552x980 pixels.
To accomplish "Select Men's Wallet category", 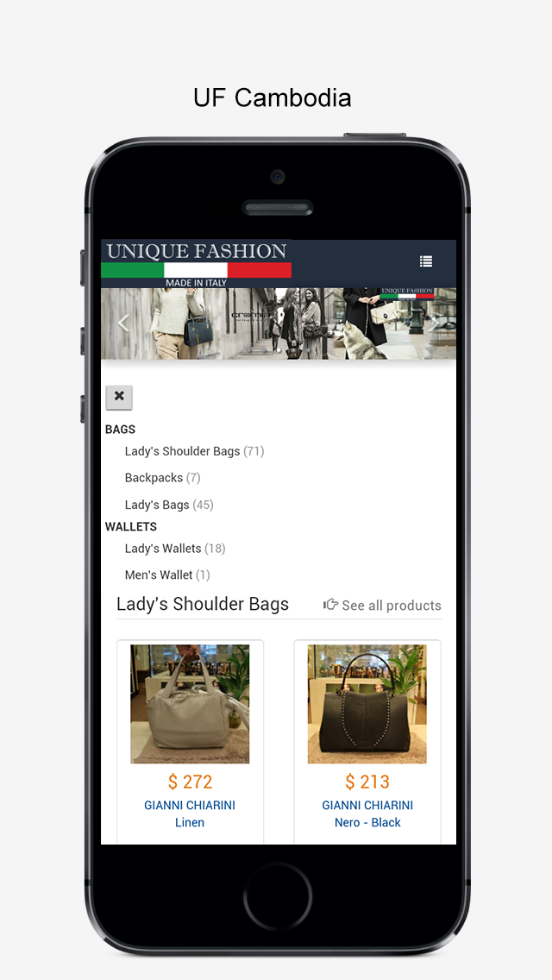I will tap(167, 575).
